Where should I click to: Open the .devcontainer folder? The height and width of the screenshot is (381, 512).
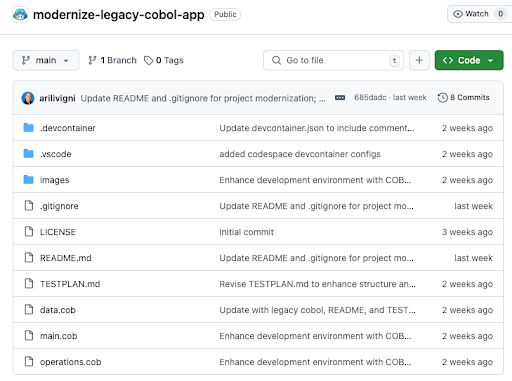(x=68, y=128)
